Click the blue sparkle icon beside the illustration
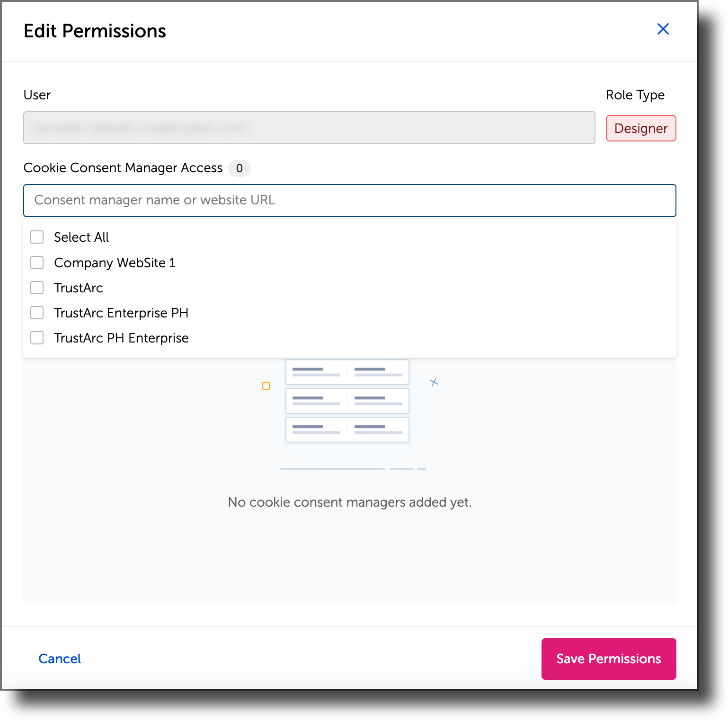 434,382
